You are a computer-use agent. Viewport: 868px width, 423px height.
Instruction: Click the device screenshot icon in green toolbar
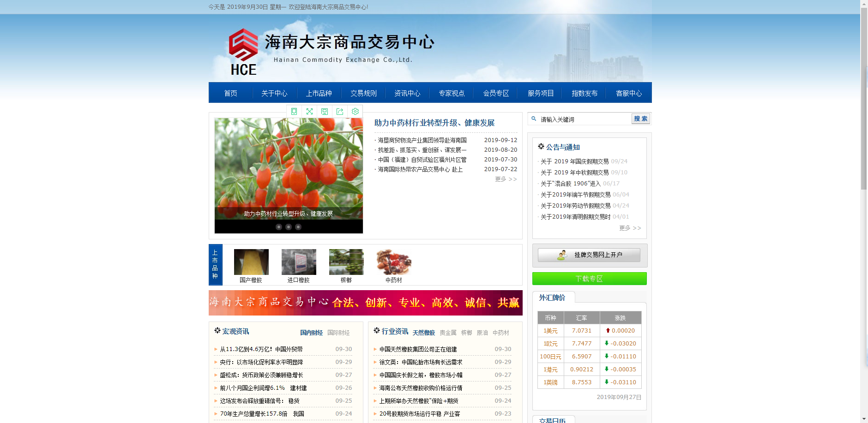294,112
